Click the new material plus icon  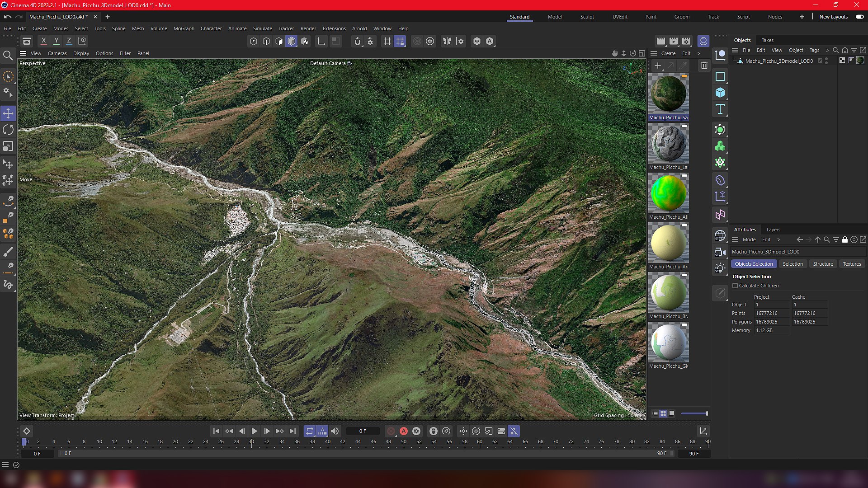(x=658, y=66)
